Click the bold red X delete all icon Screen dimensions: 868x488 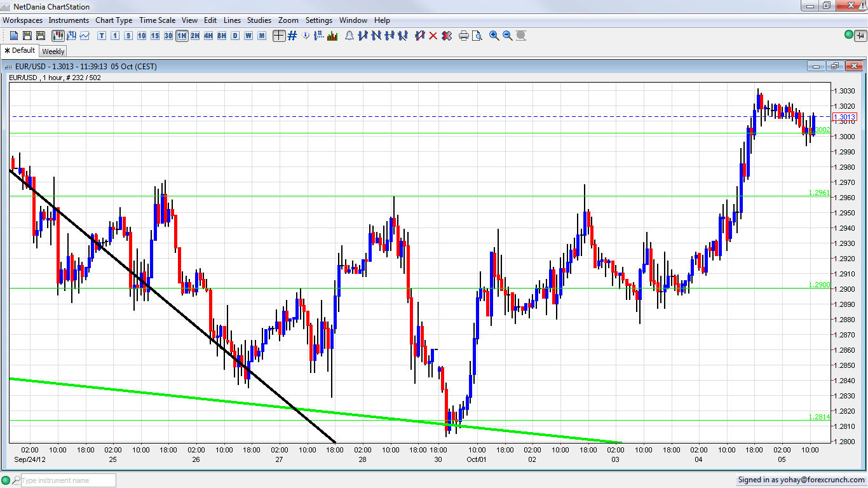click(x=447, y=36)
